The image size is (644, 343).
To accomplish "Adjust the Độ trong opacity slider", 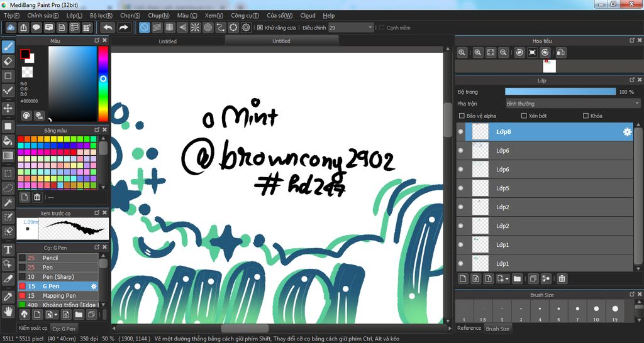I will pyautogui.click(x=560, y=92).
